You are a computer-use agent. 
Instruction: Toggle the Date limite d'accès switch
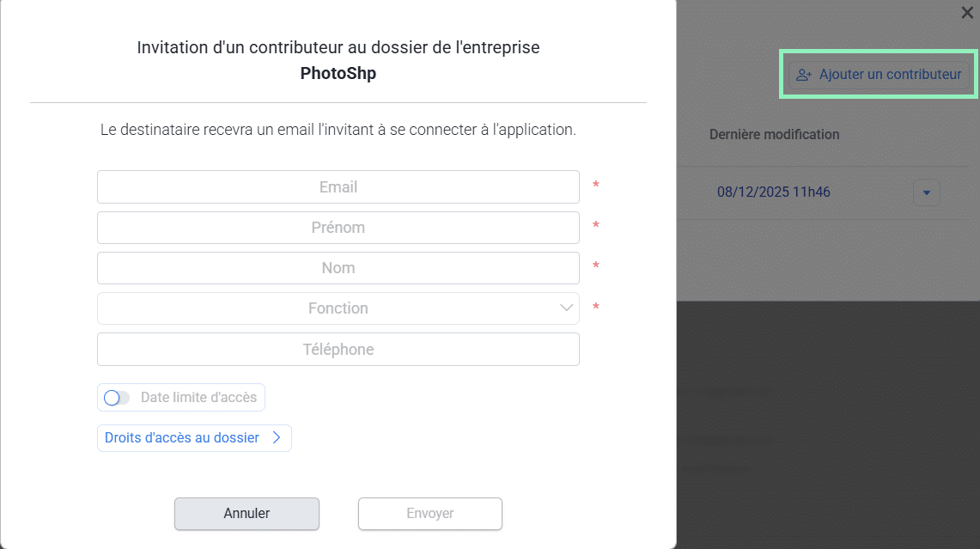116,398
